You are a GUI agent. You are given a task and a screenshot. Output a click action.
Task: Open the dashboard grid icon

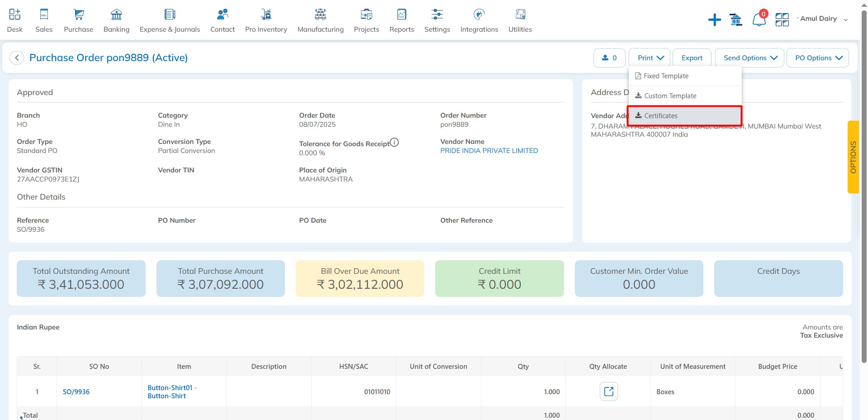point(782,19)
